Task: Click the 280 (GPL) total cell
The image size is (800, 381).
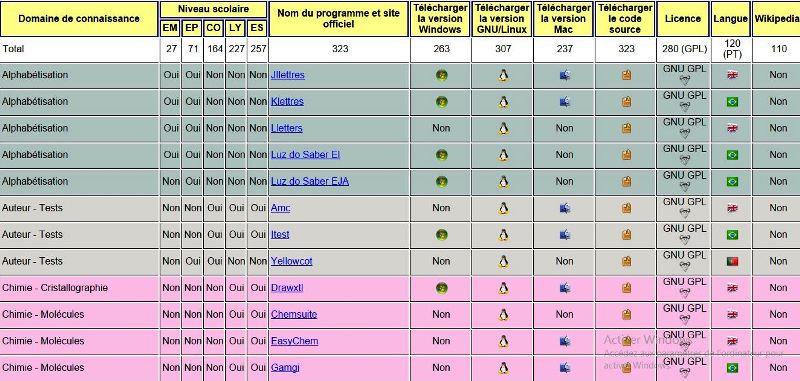Action: click(683, 49)
